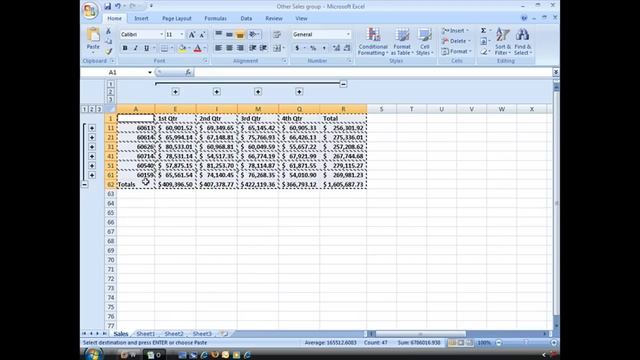Viewport: 640px width, 360px height.
Task: Switch to the Sheet1 worksheet tab
Action: pyautogui.click(x=146, y=334)
